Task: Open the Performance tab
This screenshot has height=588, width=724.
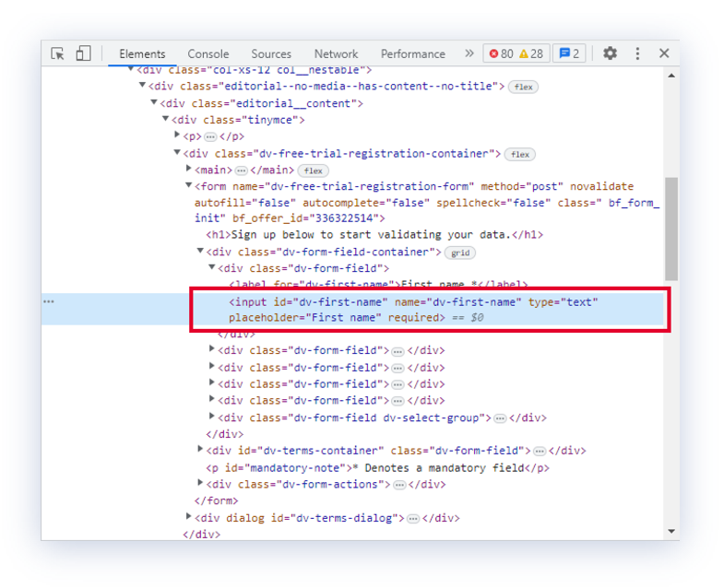Action: [x=412, y=53]
